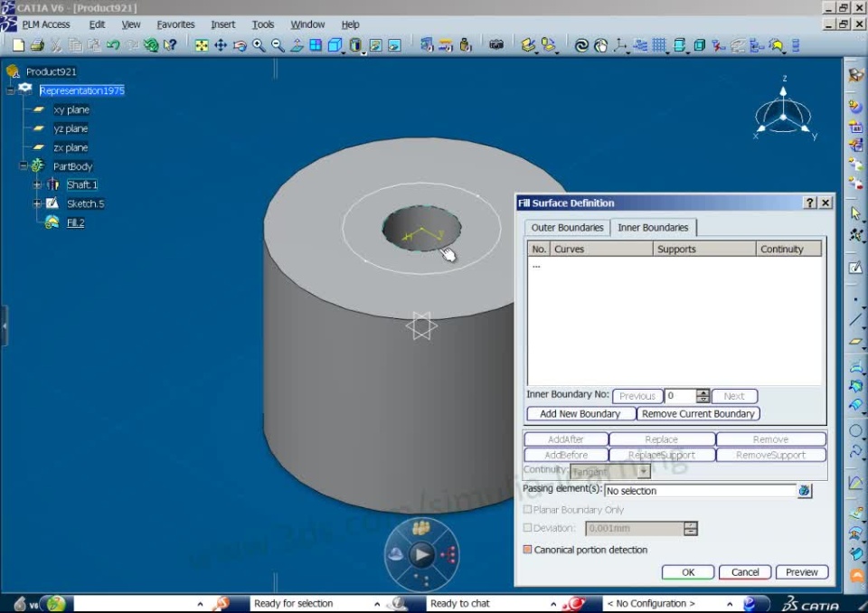Open the Tools menu
Viewport: 868px width, 613px height.
tap(263, 24)
